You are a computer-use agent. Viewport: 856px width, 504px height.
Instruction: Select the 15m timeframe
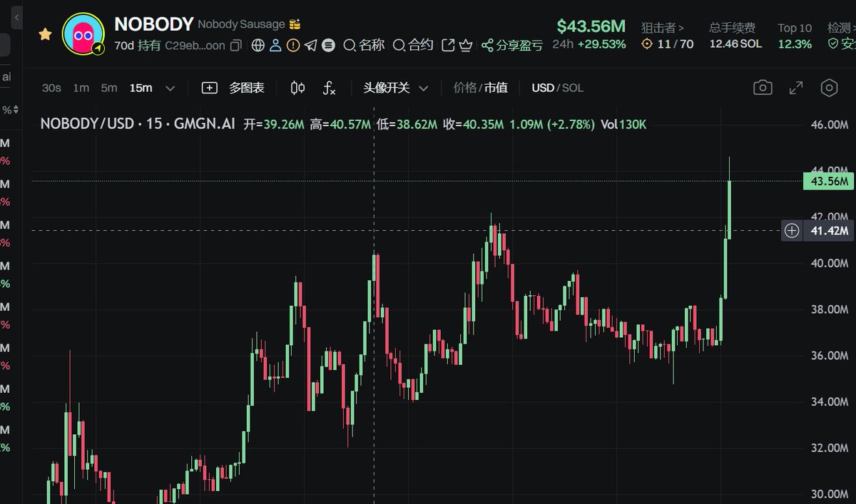click(x=141, y=88)
